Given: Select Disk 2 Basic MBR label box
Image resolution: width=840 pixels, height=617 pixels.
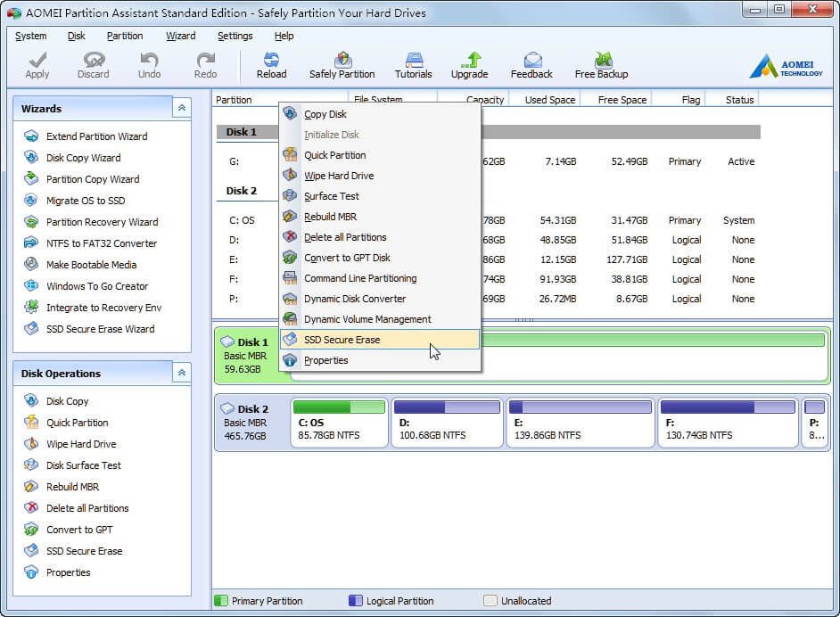Looking at the screenshot, I should [251, 423].
